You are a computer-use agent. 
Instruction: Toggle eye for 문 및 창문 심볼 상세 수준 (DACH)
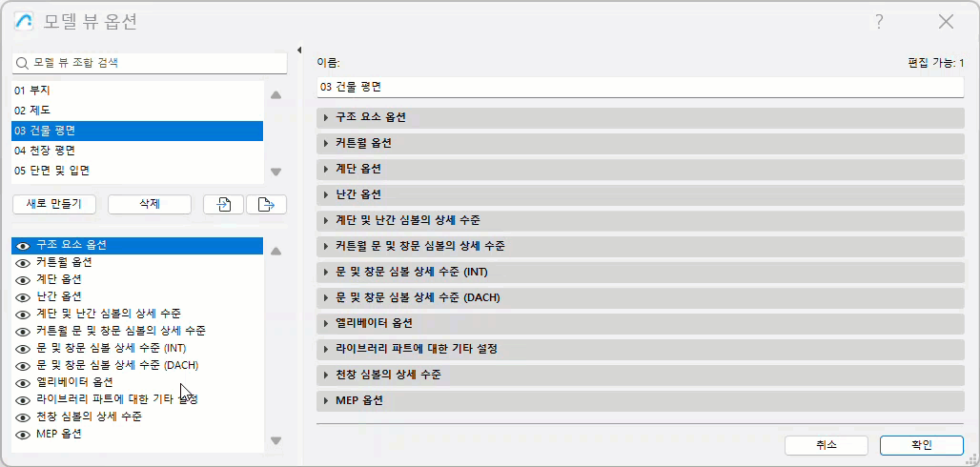[24, 365]
